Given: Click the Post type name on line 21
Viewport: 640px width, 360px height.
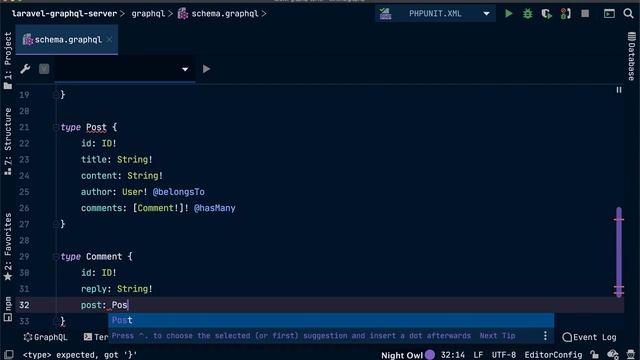Looking at the screenshot, I should pyautogui.click(x=96, y=127).
